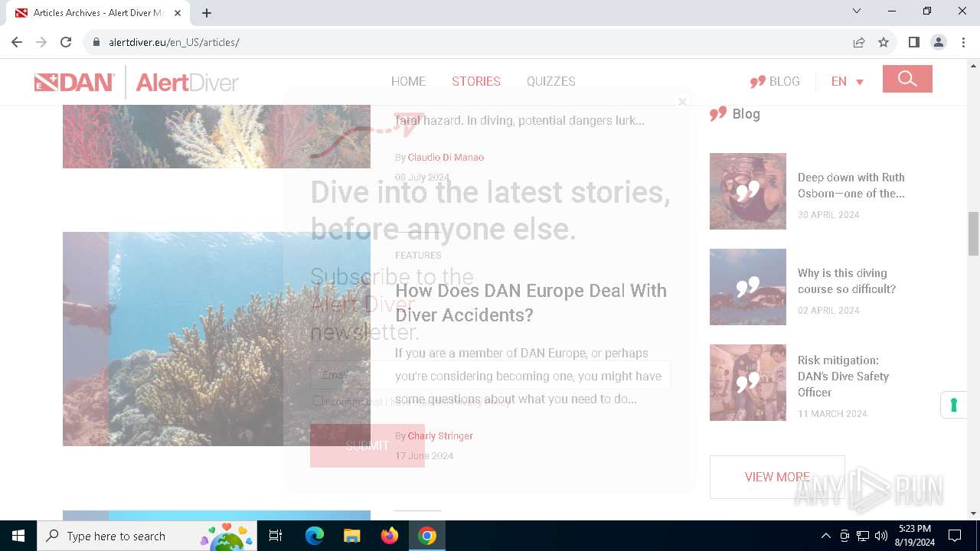Click the Email input field

490,375
